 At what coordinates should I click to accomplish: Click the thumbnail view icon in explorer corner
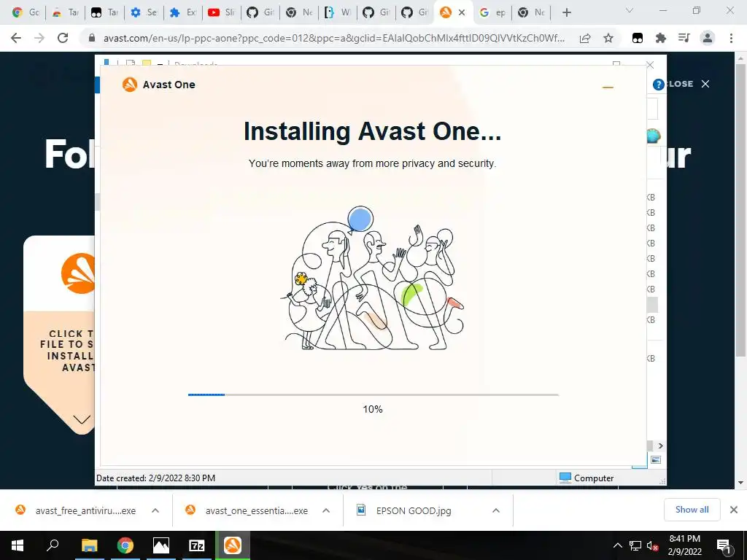656,459
